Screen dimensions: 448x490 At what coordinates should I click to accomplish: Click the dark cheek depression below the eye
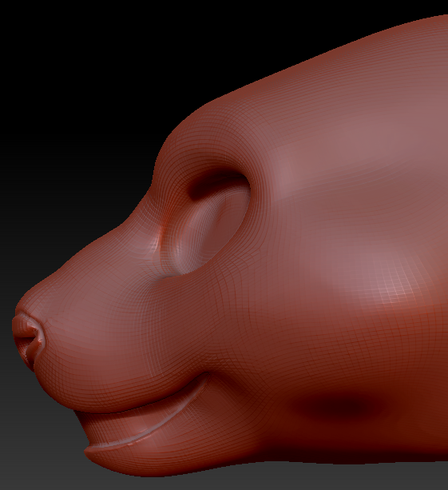tap(337, 405)
